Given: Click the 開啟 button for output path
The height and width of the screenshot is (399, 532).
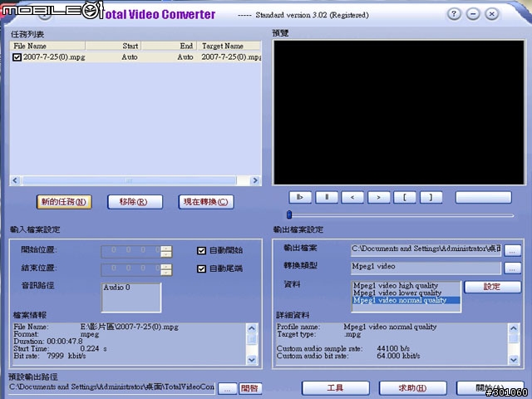Looking at the screenshot, I should pos(250,388).
